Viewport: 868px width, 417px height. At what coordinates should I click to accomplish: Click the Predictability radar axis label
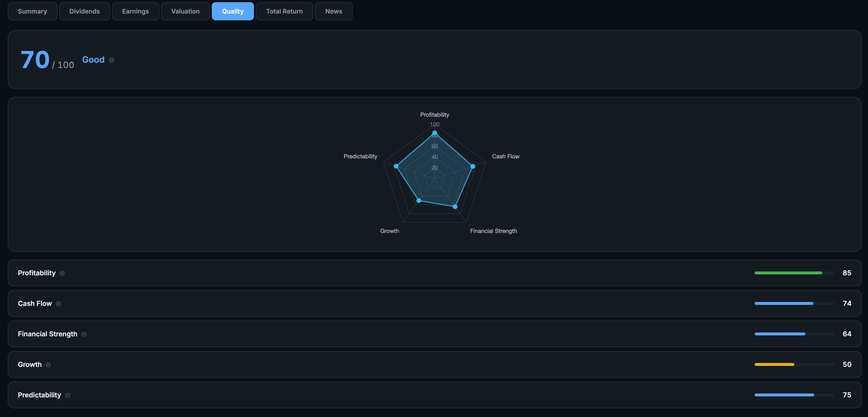click(x=360, y=156)
